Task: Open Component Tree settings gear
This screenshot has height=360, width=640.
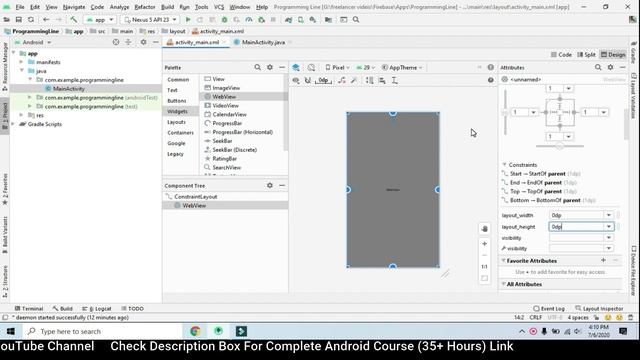Action: pos(270,185)
